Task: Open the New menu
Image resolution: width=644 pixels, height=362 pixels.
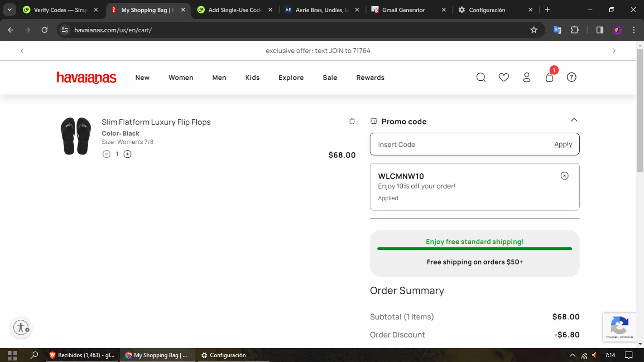Action: coord(143,78)
